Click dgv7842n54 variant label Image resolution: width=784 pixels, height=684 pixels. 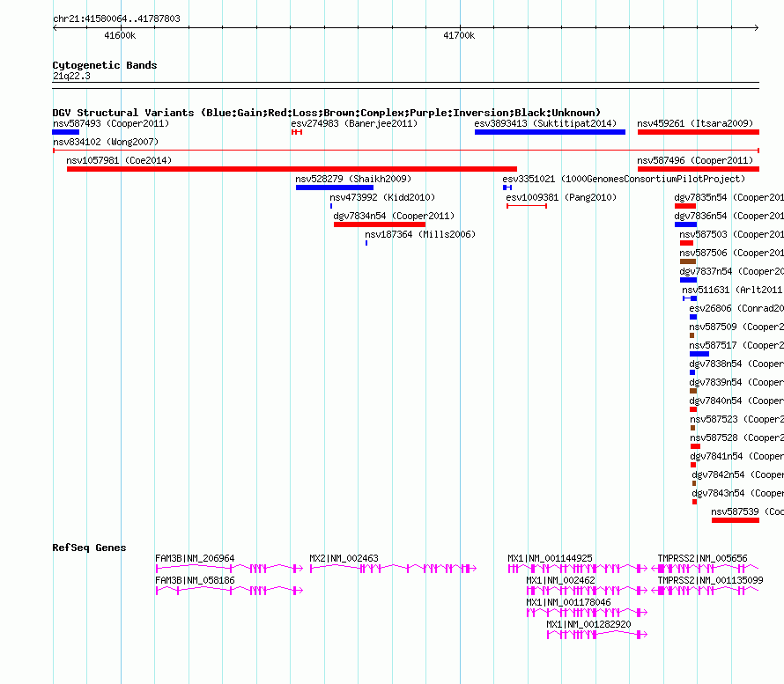tap(738, 474)
